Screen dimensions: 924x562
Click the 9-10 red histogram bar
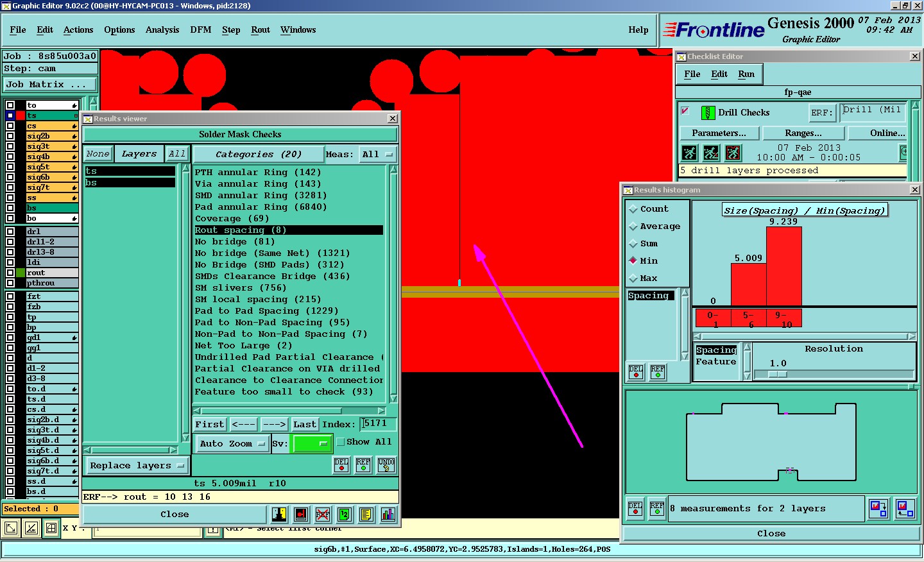[784, 266]
